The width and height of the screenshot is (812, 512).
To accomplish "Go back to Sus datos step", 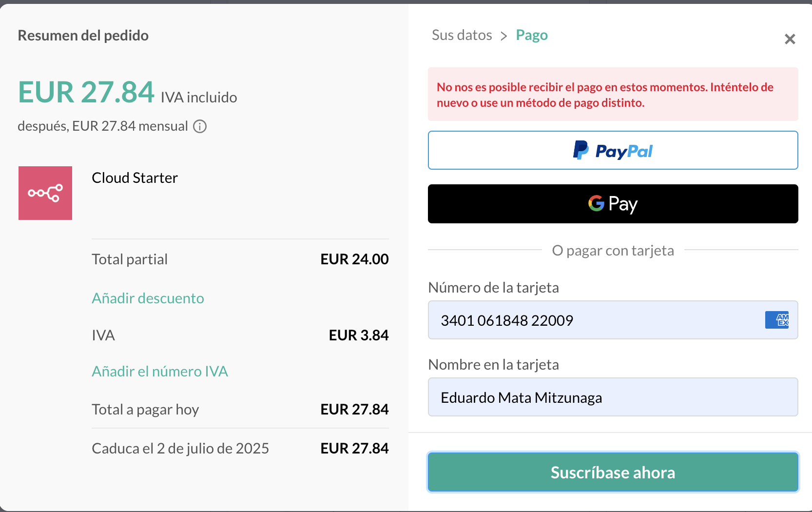I will click(x=462, y=35).
